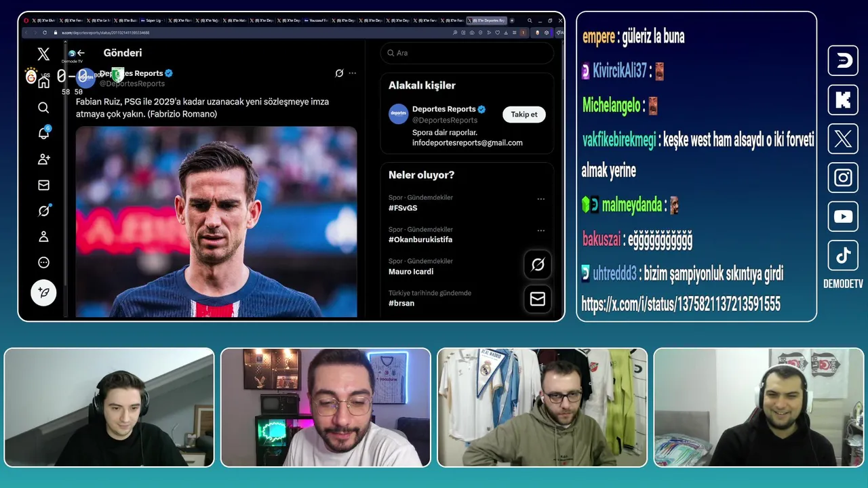This screenshot has height=488, width=868.
Task: Open more options for #FSvGS trend
Action: pyautogui.click(x=540, y=199)
